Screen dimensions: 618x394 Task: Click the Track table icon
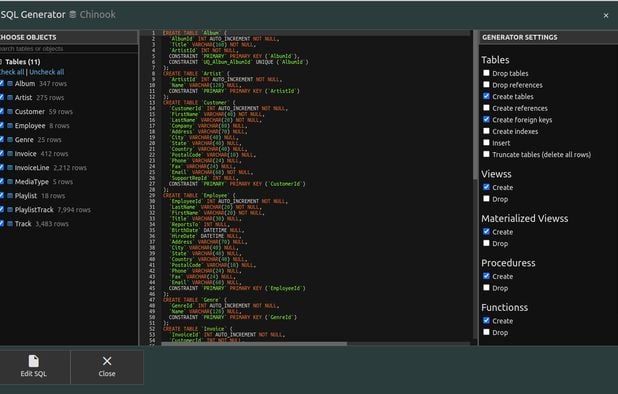click(10, 223)
